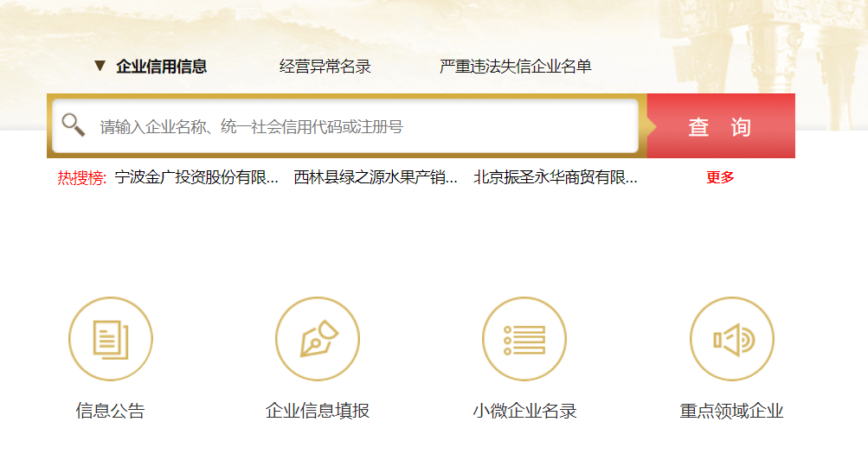Switch to the 严重违法失信企业名单 tab
868x473 pixels.
(x=516, y=67)
